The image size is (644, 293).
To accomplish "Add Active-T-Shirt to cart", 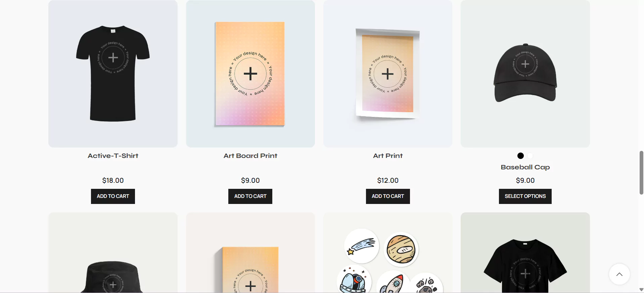I will (x=113, y=196).
